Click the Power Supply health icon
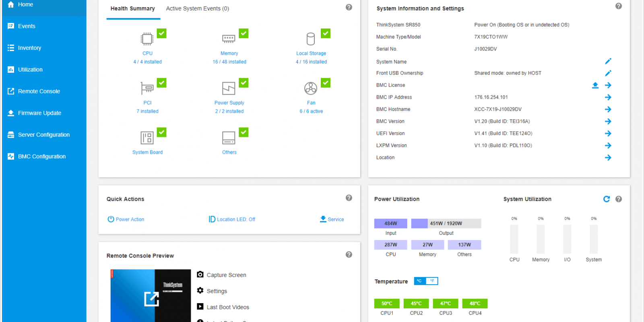Viewport: 644px width, 322px height. [229, 88]
